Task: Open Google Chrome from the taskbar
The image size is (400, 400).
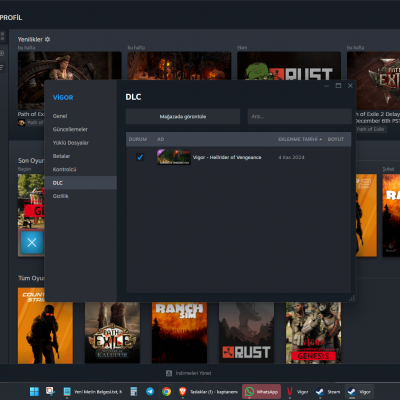Action: pyautogui.click(x=166, y=392)
